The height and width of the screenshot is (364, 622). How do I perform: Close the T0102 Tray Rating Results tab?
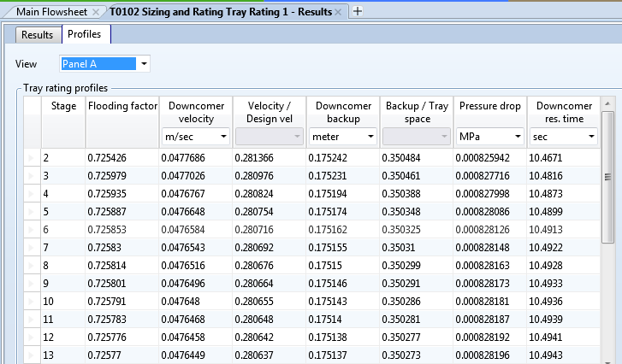[338, 12]
